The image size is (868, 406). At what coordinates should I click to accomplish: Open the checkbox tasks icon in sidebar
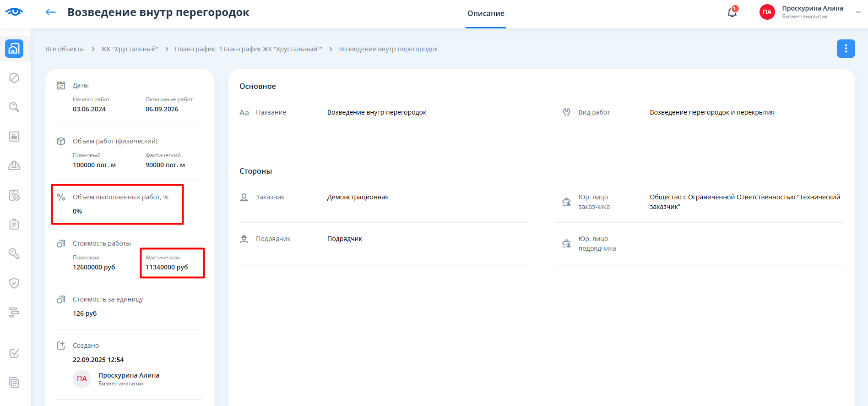point(14,353)
